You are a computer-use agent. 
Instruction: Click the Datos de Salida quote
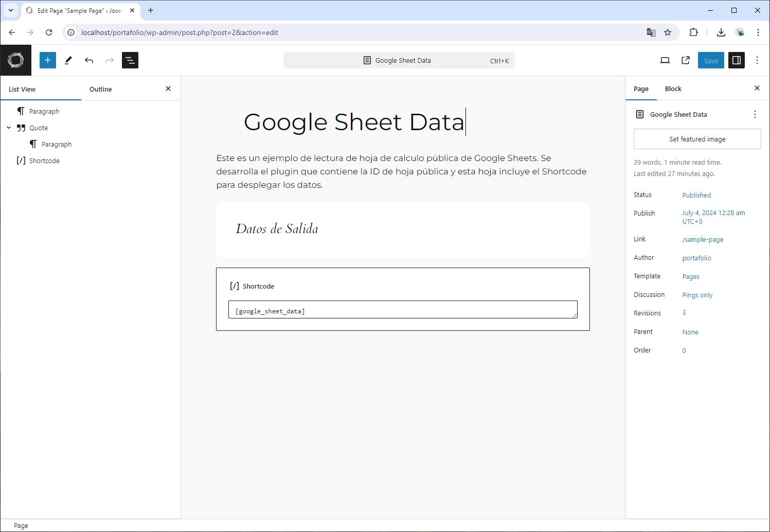click(x=277, y=229)
